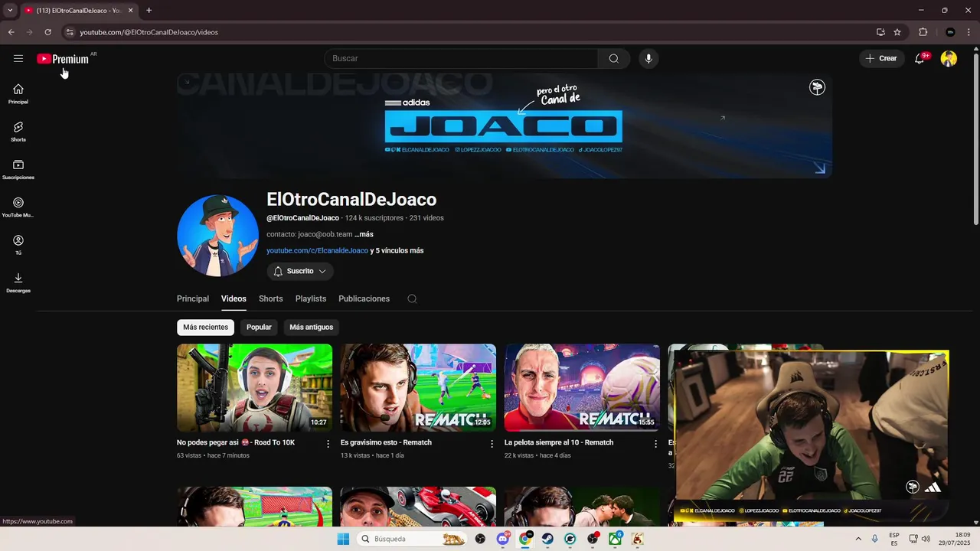Open the hamburger guide menu

[18, 58]
